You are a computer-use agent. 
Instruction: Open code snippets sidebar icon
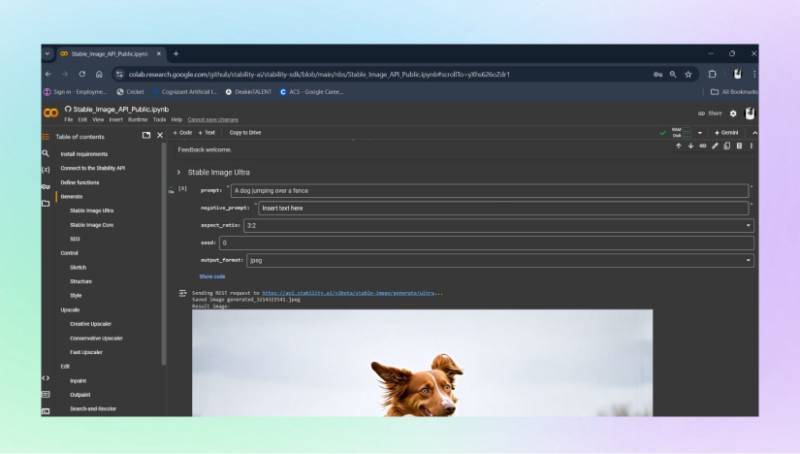pos(45,378)
